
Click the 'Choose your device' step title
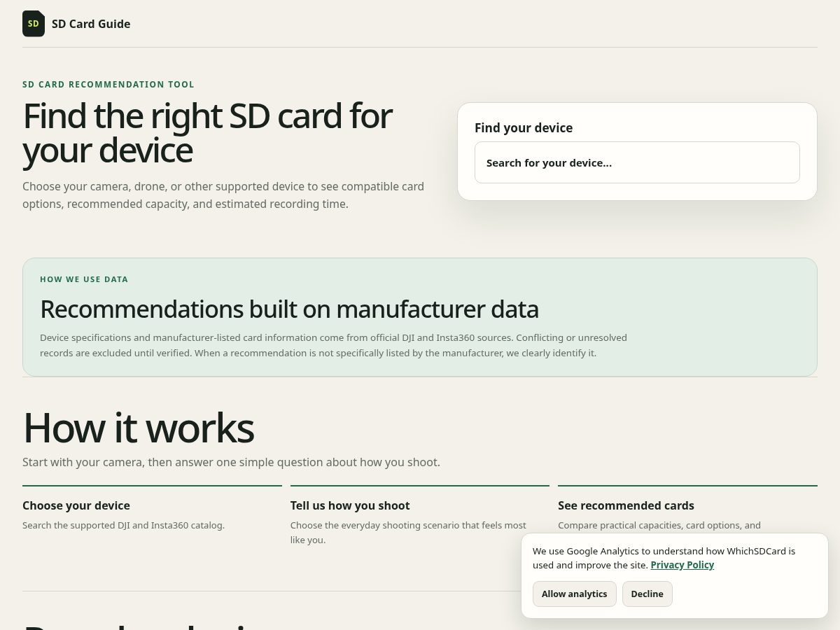tap(76, 505)
